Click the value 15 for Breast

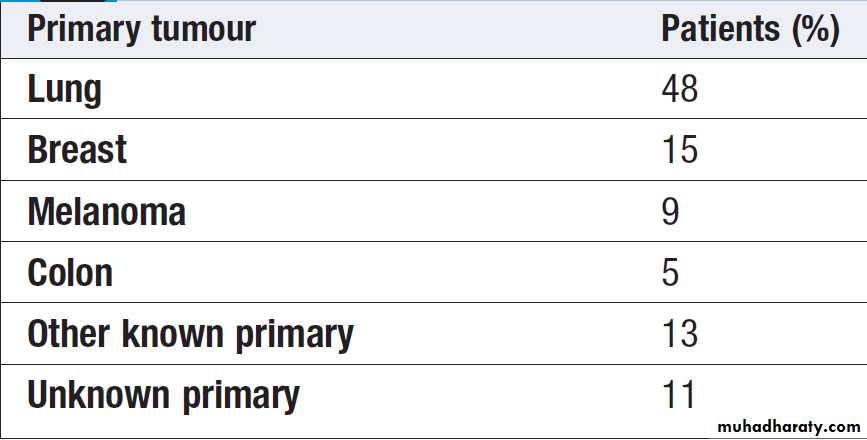(679, 151)
